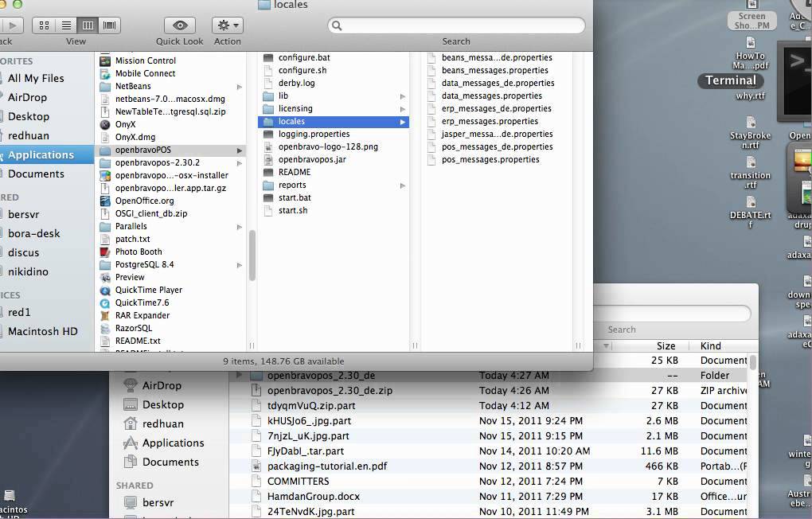The image size is (812, 519).
Task: Select the Preview application icon
Action: click(x=105, y=277)
